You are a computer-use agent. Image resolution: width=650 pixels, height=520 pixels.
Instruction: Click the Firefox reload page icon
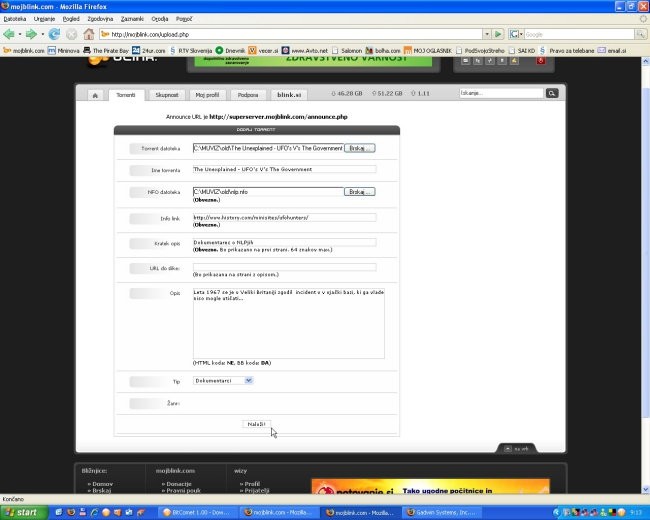(x=54, y=34)
